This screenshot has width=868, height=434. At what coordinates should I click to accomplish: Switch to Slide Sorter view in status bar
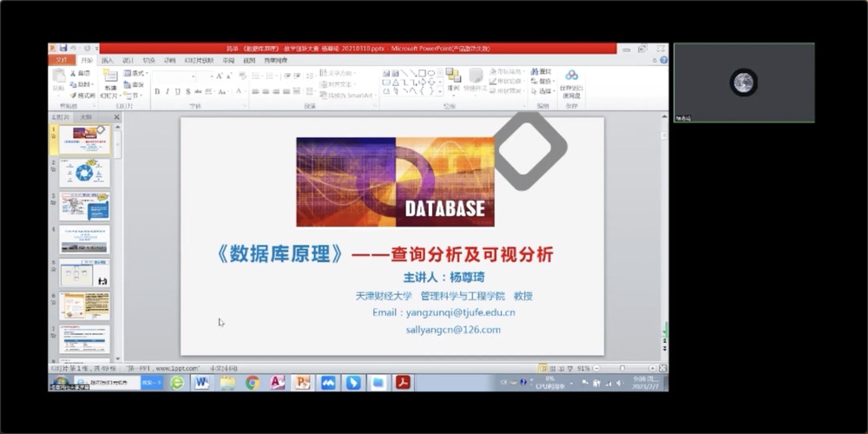pyautogui.click(x=553, y=368)
